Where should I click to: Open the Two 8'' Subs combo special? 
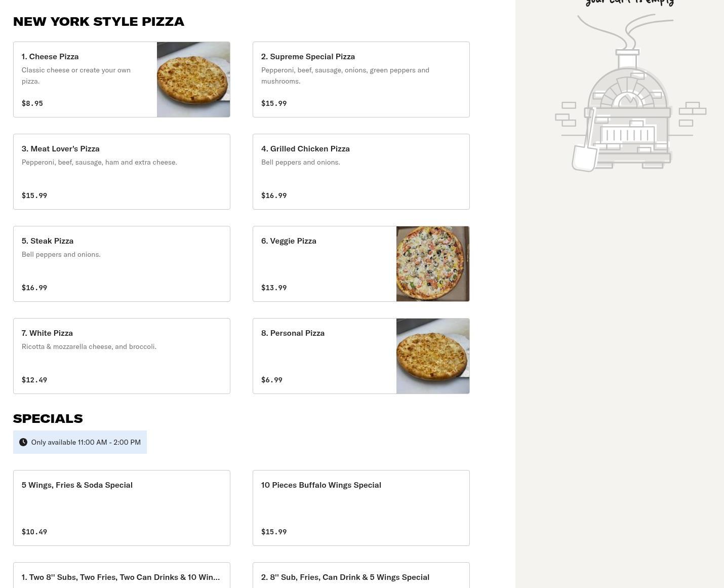pyautogui.click(x=122, y=576)
